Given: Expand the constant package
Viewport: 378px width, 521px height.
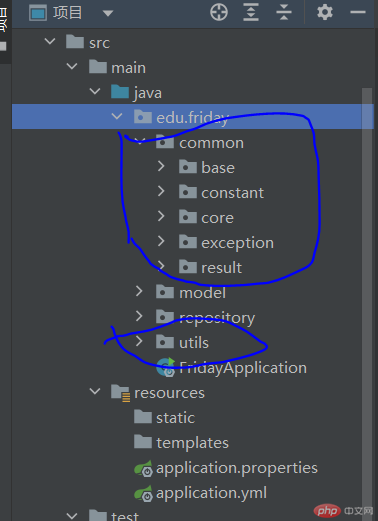Looking at the screenshot, I should (x=161, y=191).
